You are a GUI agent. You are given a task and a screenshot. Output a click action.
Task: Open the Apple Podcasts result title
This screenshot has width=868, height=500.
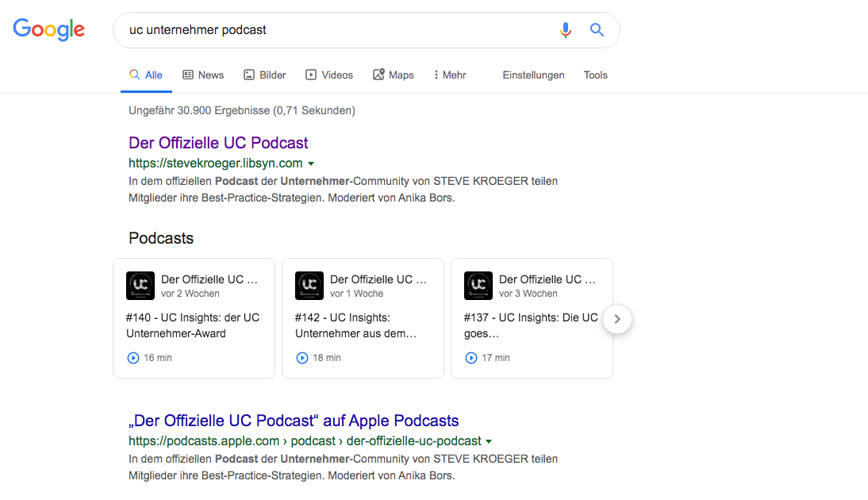click(x=294, y=421)
